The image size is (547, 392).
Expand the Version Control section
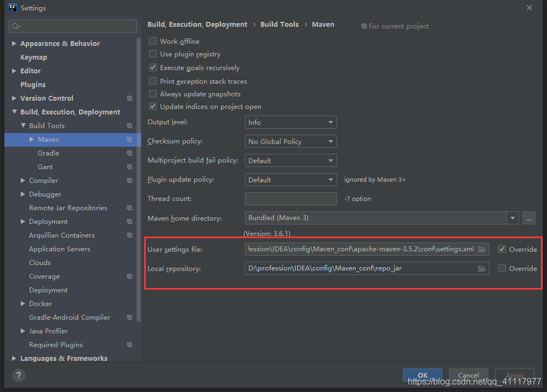point(14,98)
